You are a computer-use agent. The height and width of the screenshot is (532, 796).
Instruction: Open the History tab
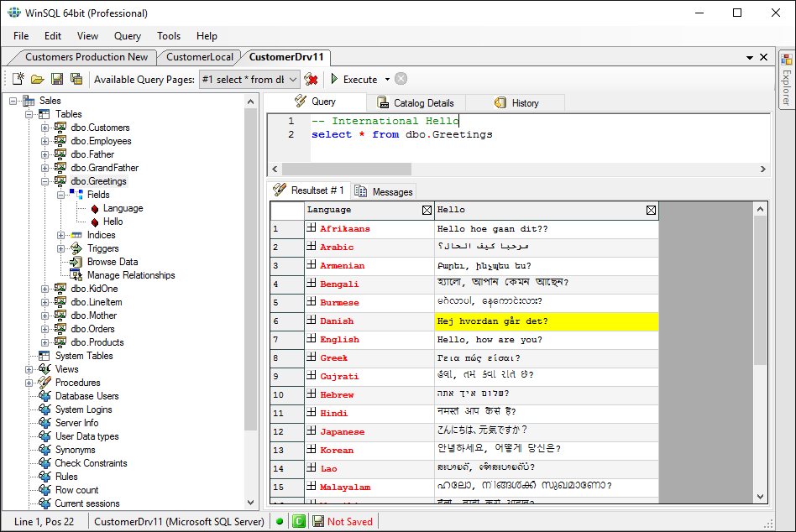[515, 103]
